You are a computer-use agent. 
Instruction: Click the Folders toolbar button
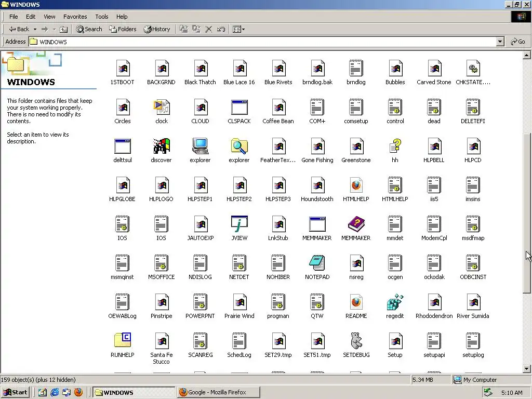point(123,29)
